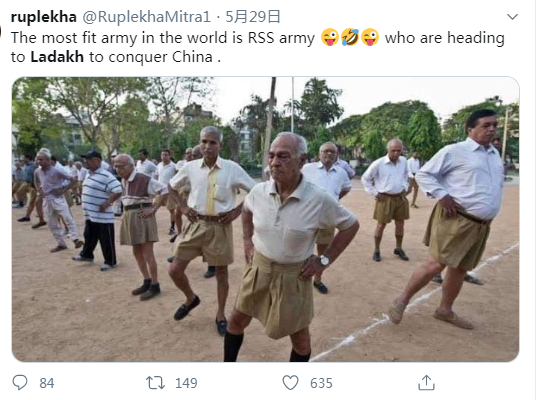This screenshot has height=400, width=541.
Task: Click the reply speech bubble icon
Action: pyautogui.click(x=20, y=383)
